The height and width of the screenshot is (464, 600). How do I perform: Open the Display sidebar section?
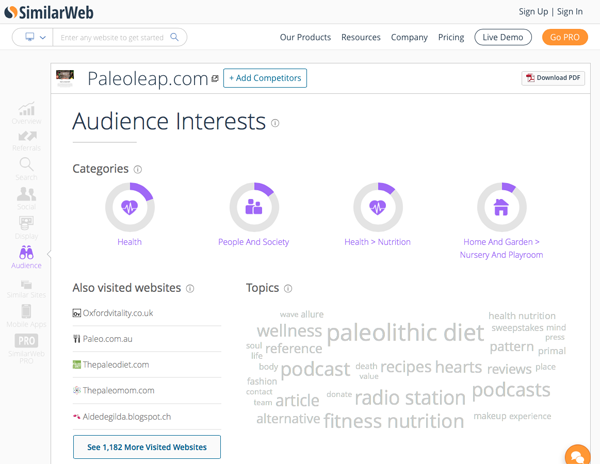pos(26,228)
